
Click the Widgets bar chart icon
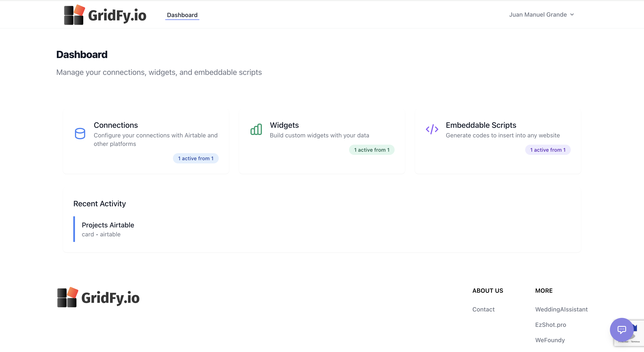point(256,129)
